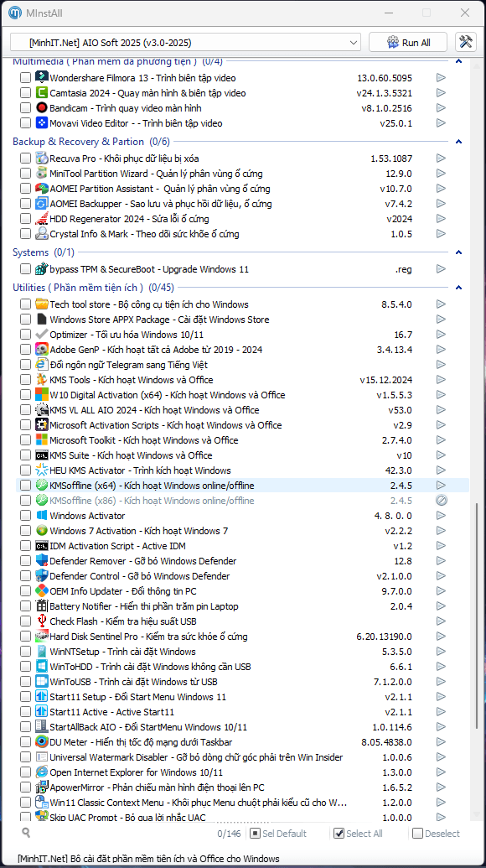Viewport: 486px width, 868px height.
Task: Check the Wondershare Filmora 13 checkbox
Action: click(25, 78)
